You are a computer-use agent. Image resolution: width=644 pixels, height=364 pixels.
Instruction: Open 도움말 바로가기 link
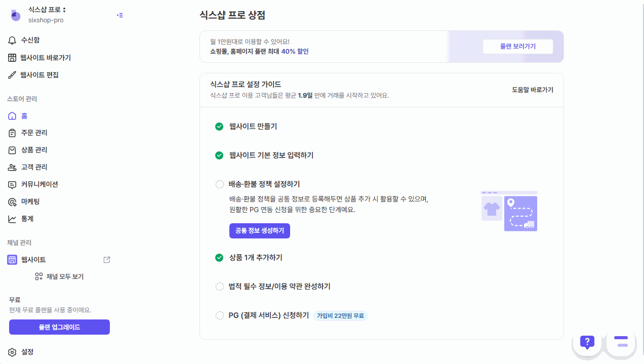pos(533,90)
